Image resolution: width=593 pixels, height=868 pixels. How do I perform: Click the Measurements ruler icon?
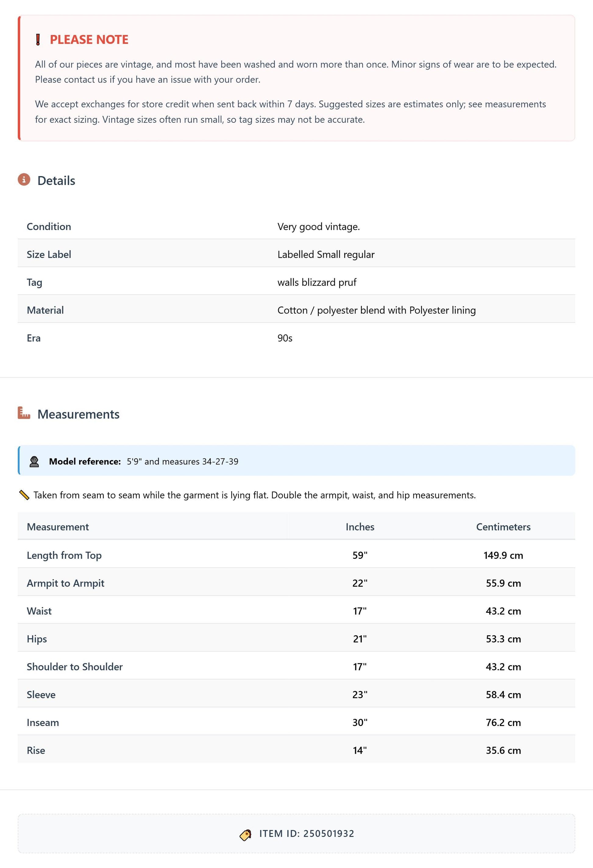pos(24,413)
